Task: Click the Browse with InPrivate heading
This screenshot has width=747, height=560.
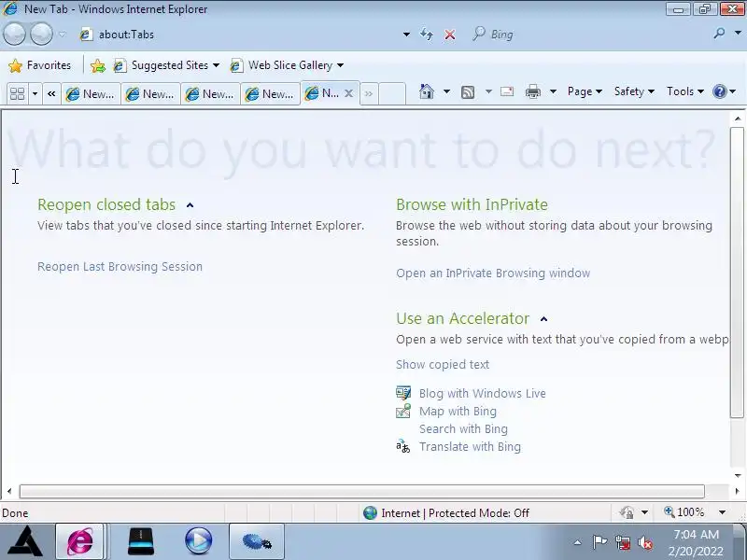Action: pyautogui.click(x=472, y=204)
